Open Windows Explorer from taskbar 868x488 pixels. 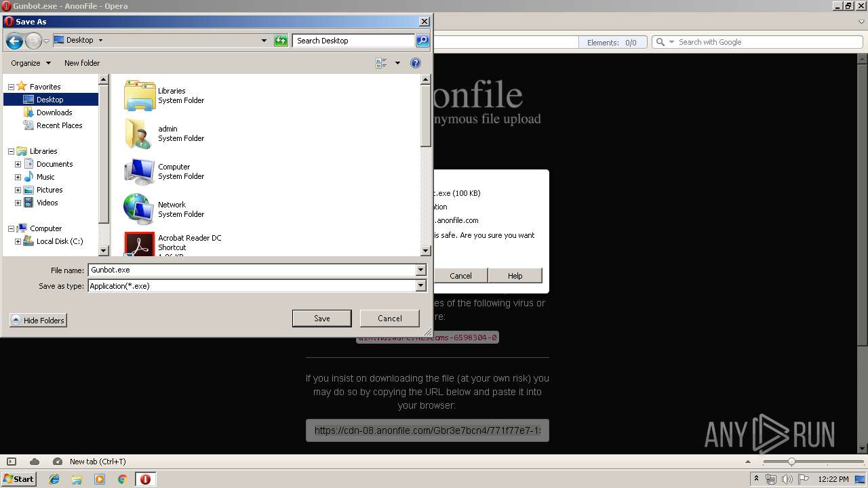77,479
